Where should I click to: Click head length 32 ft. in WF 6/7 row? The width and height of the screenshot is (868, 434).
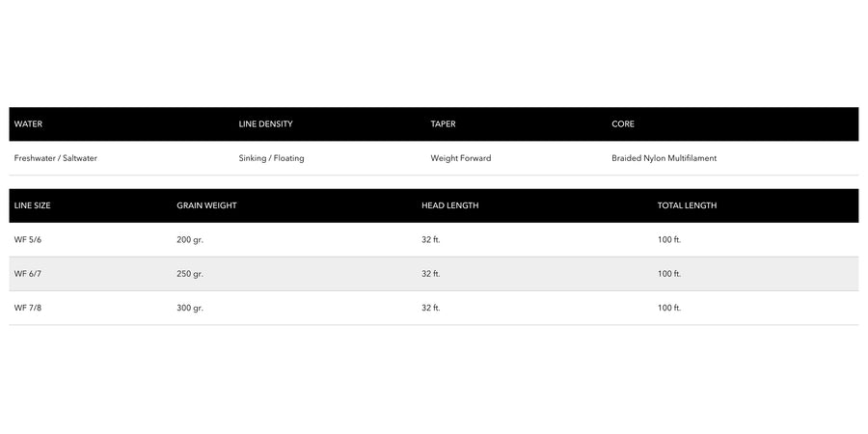(431, 274)
